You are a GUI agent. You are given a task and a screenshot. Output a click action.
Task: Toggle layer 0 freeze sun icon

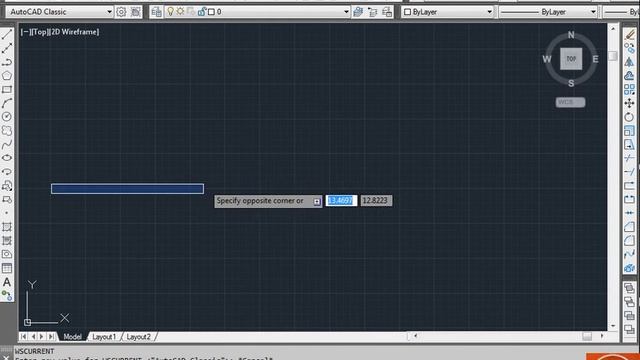[x=180, y=12]
